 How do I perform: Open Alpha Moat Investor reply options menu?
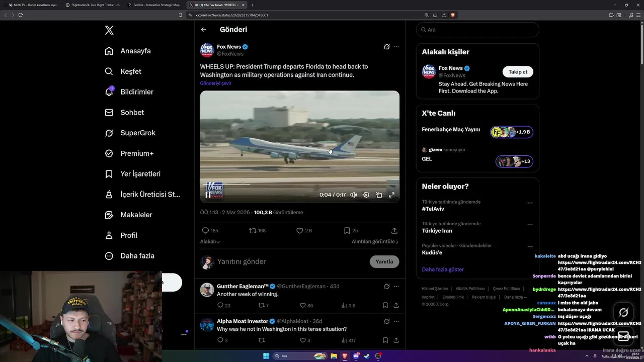[396, 321]
